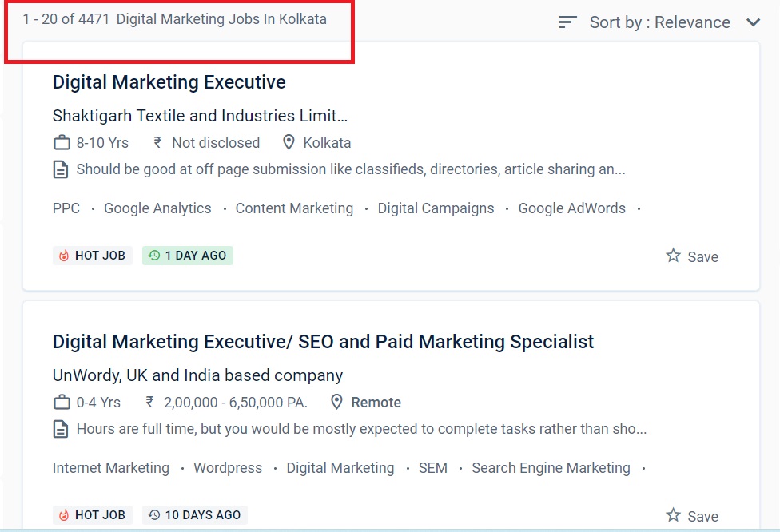Expand the Sort by Relevance chevron

[x=753, y=22]
